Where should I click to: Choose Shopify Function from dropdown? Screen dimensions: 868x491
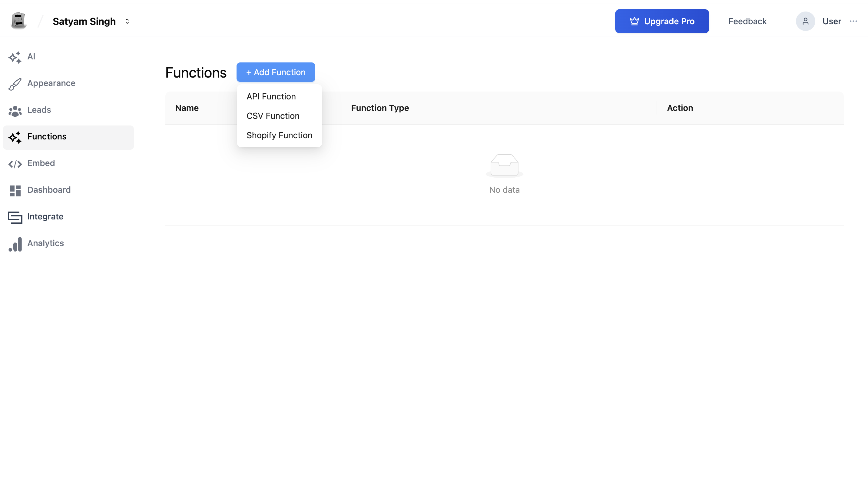(279, 135)
